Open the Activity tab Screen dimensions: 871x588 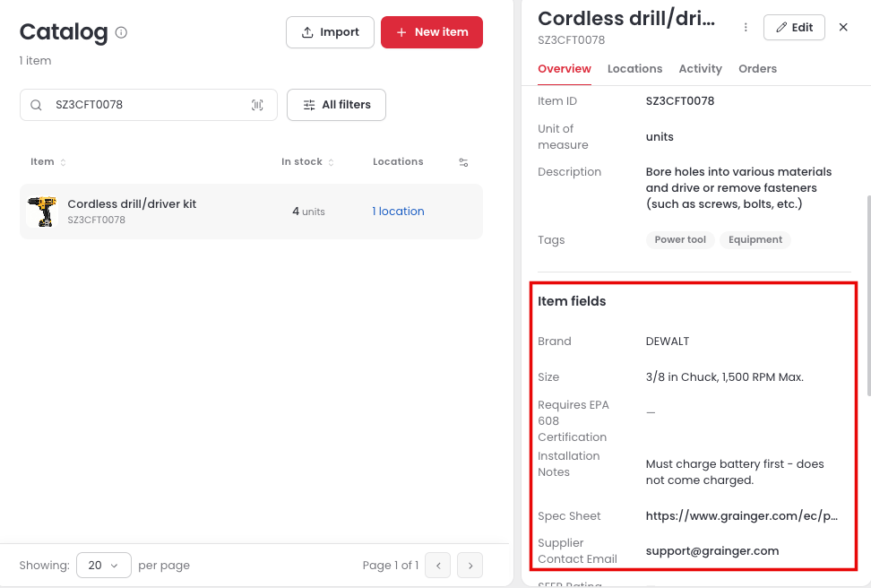701,69
